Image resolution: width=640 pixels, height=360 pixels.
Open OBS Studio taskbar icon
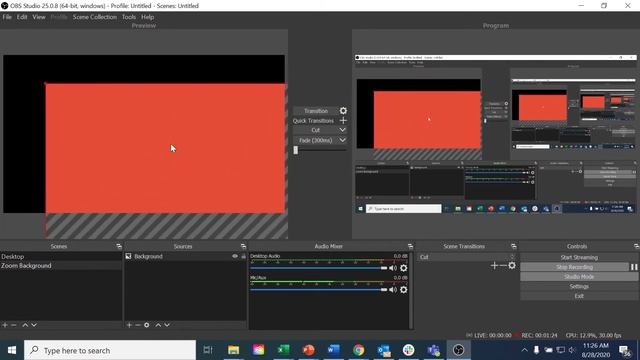[458, 350]
